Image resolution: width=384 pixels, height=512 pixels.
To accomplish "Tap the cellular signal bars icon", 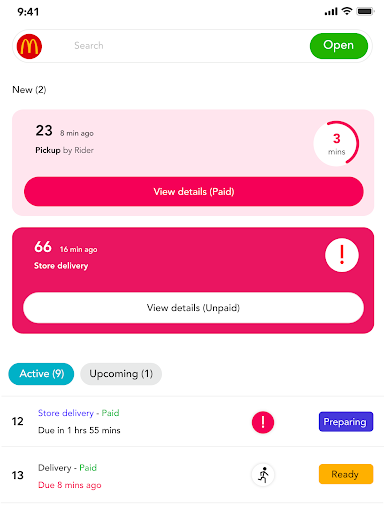I will point(331,12).
